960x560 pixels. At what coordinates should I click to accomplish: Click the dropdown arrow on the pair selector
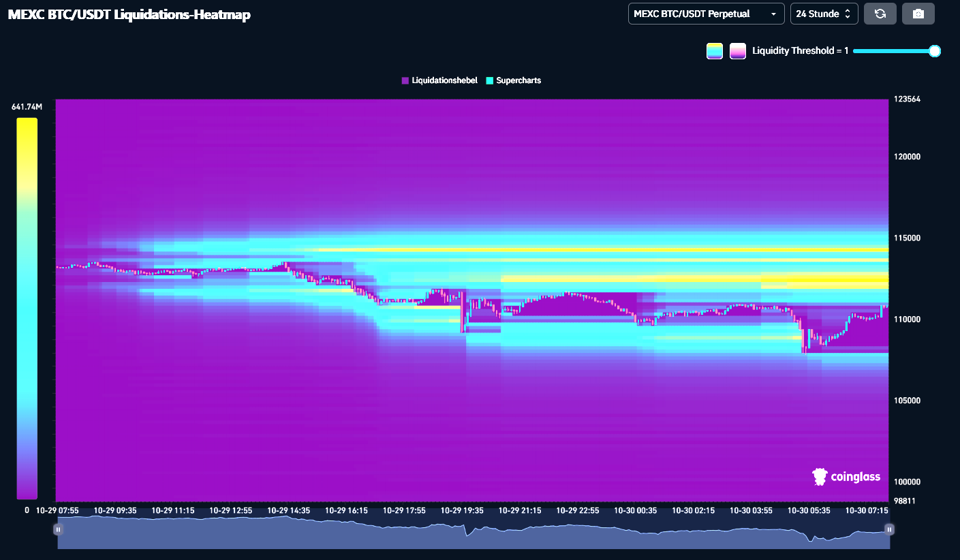(773, 14)
